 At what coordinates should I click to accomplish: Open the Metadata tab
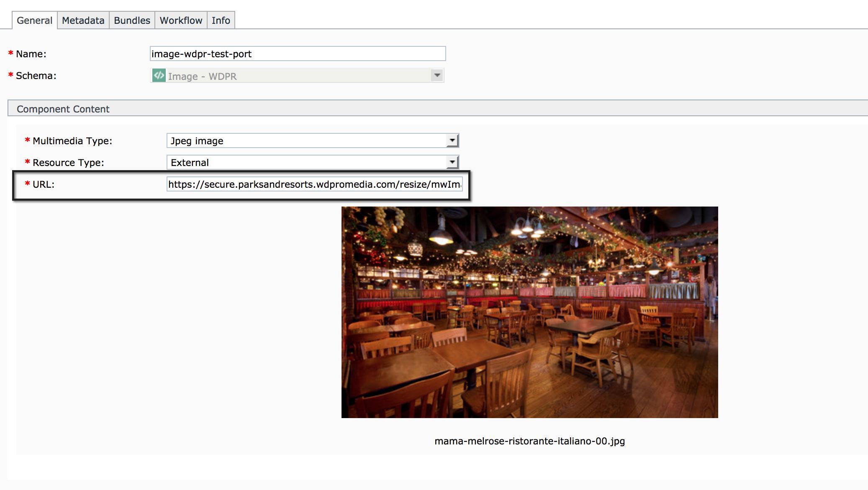(83, 20)
